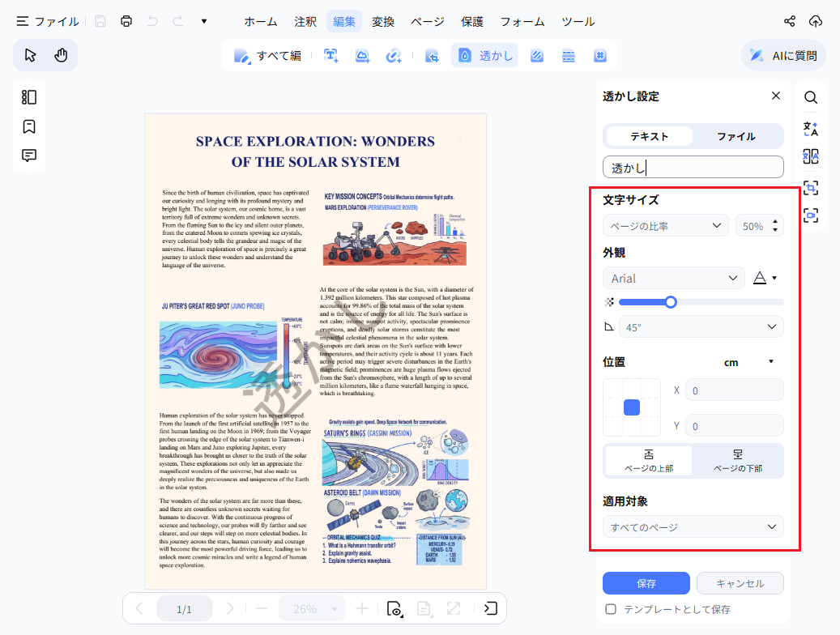
Task: Close the 透かし設定 panel
Action: 776,96
